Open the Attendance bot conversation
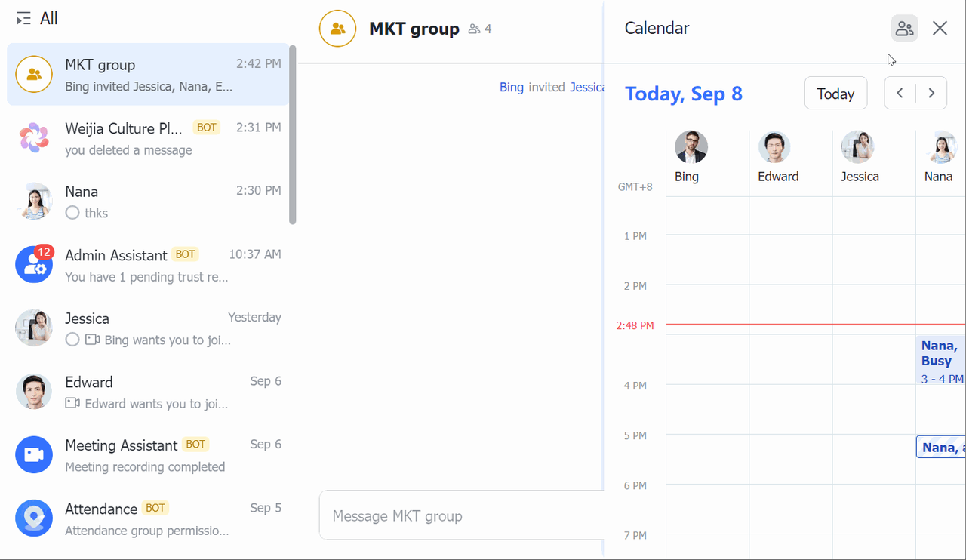 [x=148, y=518]
